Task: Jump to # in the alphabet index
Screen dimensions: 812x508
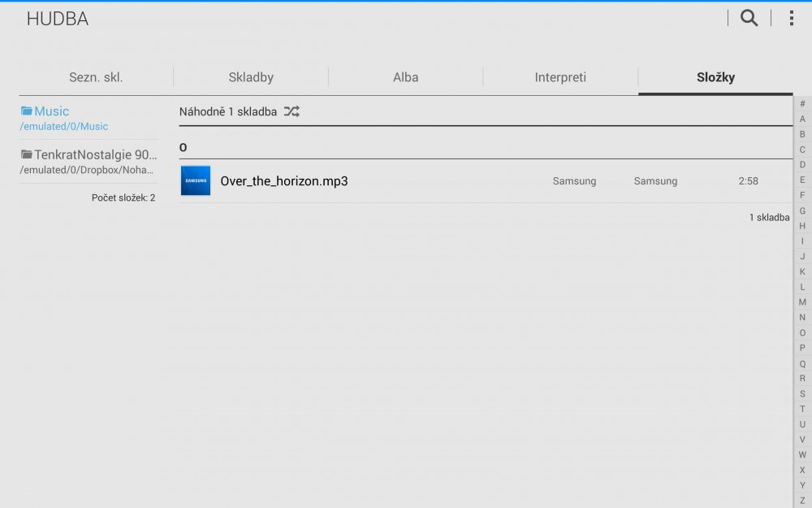Action: tap(802, 103)
